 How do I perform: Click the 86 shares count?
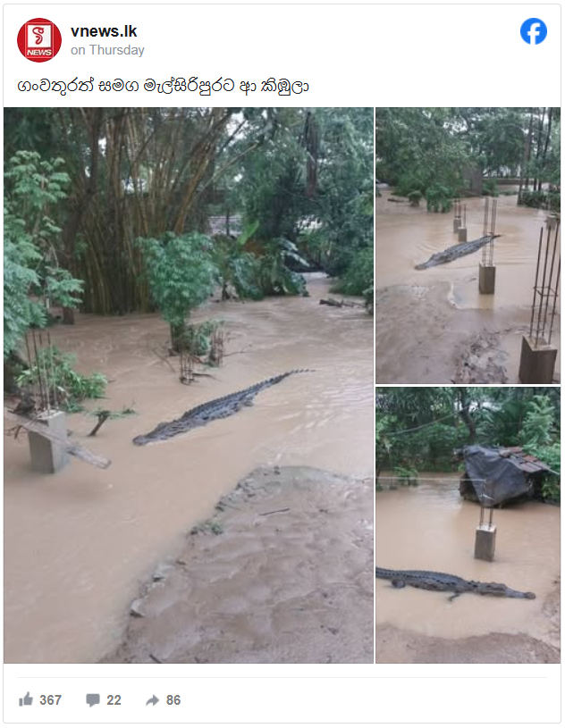coord(173,699)
